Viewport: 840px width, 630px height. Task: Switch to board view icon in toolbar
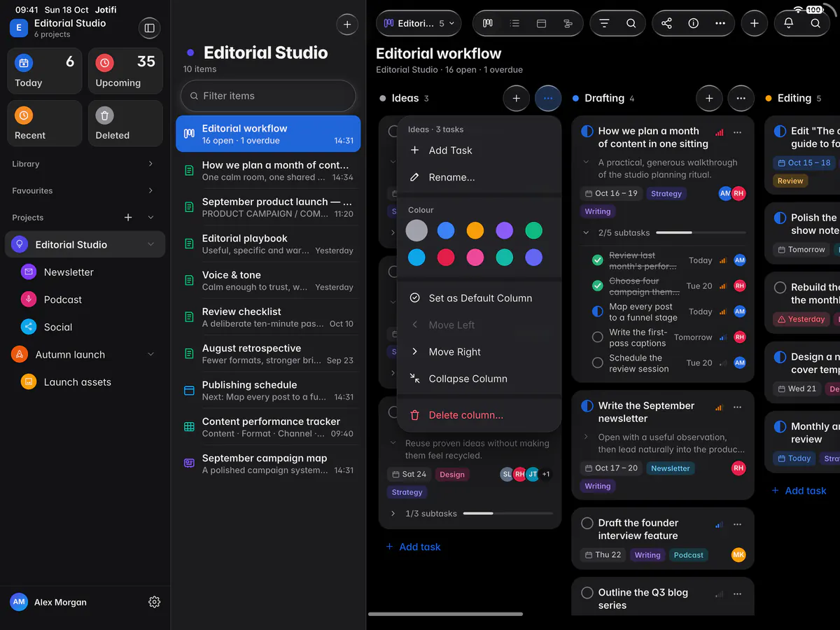[x=488, y=23]
